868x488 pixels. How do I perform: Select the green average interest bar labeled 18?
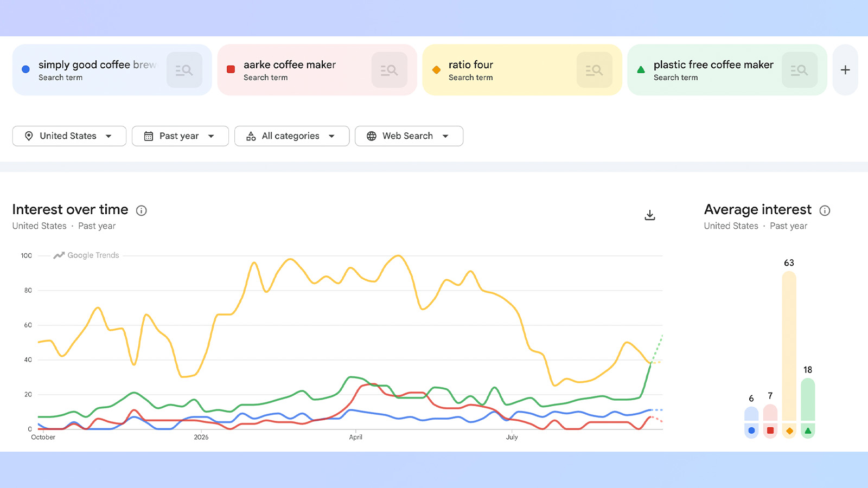(808, 400)
